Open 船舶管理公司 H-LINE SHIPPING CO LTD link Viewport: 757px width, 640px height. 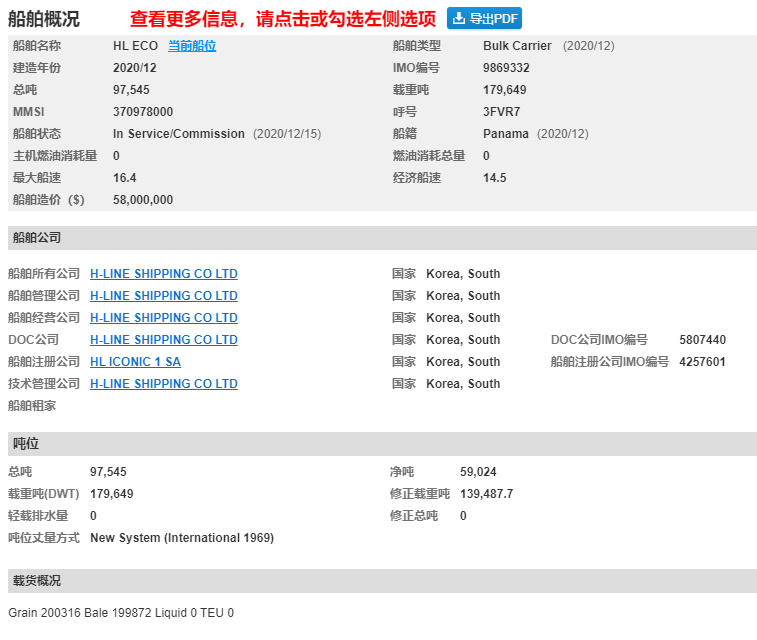pos(164,295)
